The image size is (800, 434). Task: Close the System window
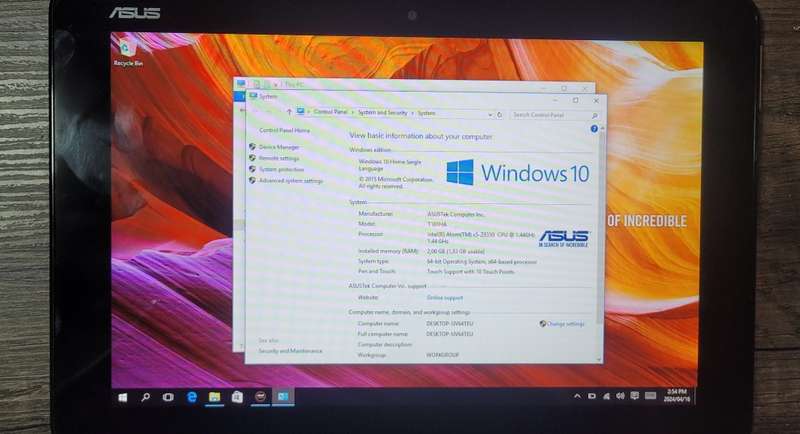coord(595,101)
